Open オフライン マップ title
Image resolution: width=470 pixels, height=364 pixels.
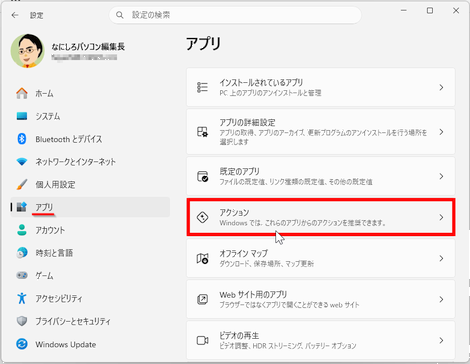(x=243, y=253)
